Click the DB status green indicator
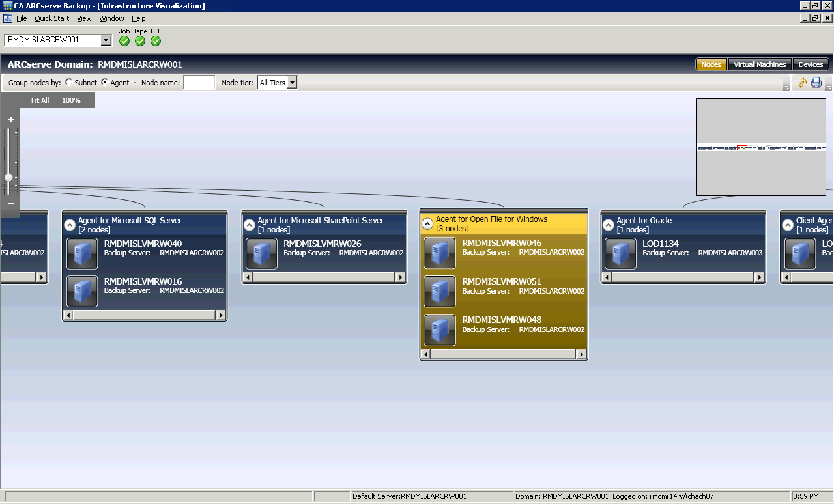The height and width of the screenshot is (504, 834). tap(155, 40)
